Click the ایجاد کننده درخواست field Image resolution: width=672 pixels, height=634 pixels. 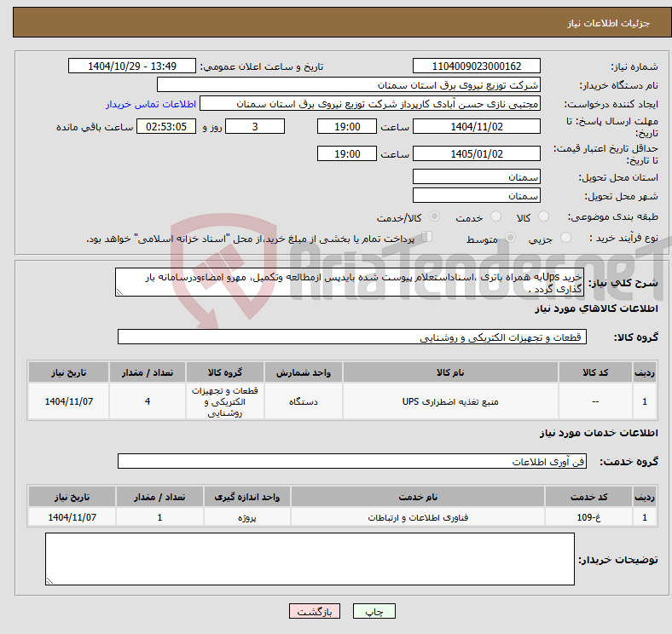(x=370, y=104)
